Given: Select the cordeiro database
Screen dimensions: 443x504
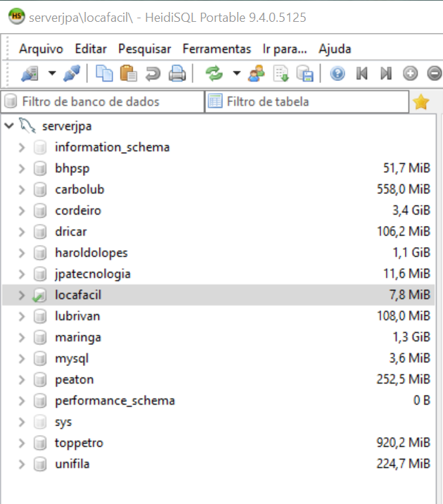Looking at the screenshot, I should point(78,210).
